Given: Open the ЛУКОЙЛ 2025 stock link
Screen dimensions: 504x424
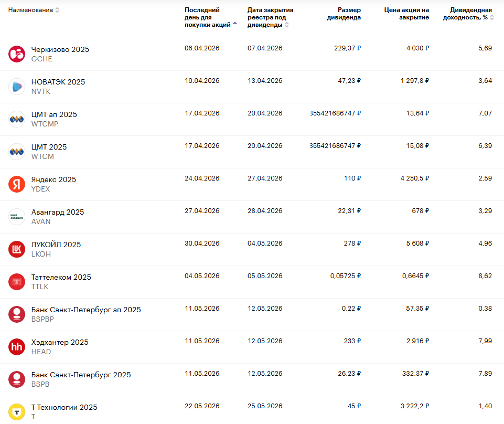Looking at the screenshot, I should coord(56,245).
